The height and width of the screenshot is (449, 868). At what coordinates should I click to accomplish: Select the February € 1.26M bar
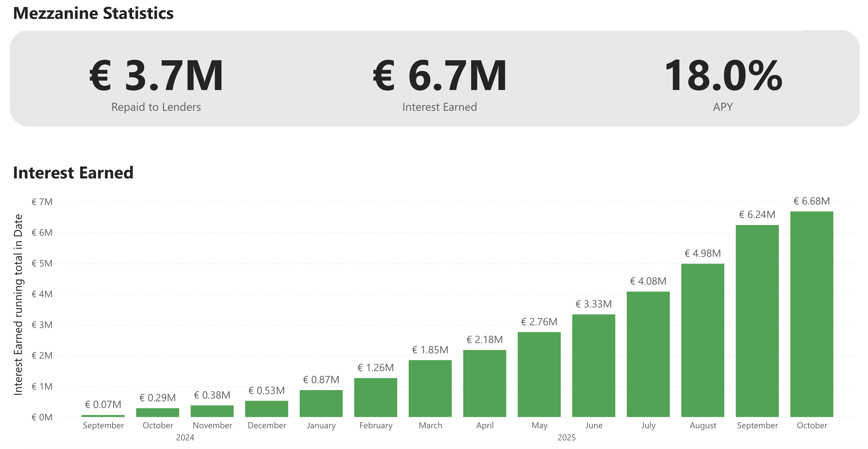(375, 398)
